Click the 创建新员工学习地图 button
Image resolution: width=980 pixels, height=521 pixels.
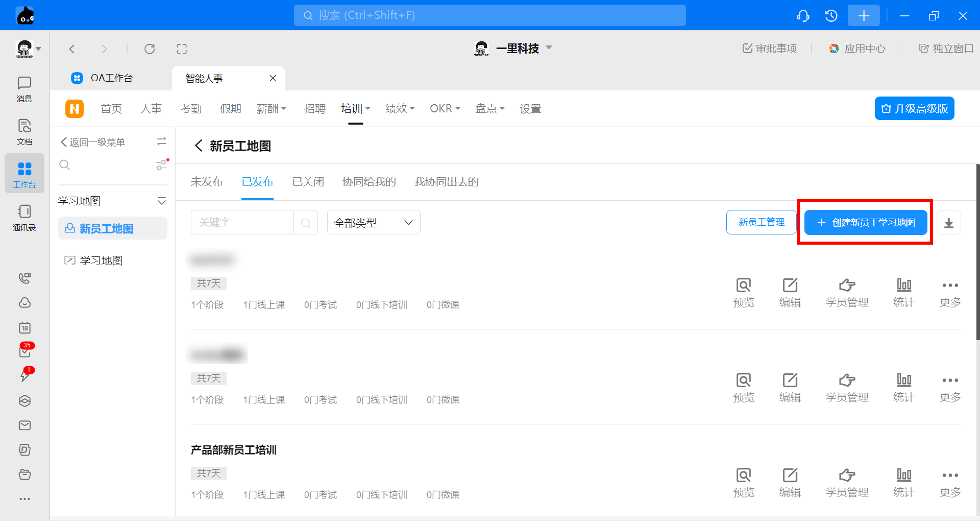click(866, 223)
